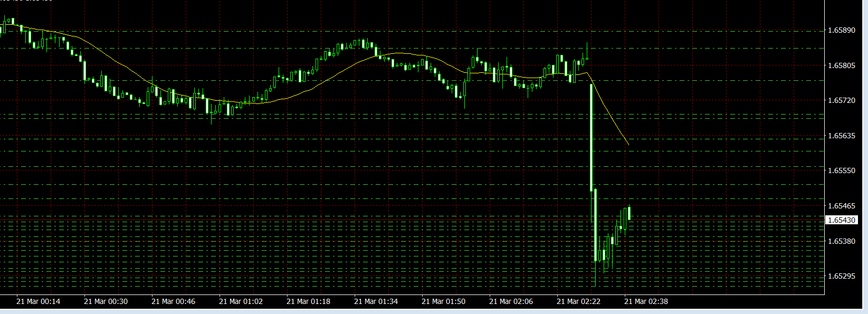Click the 21 Mar 00:14 time label
Screen dimensions: 868x314
click(38, 301)
